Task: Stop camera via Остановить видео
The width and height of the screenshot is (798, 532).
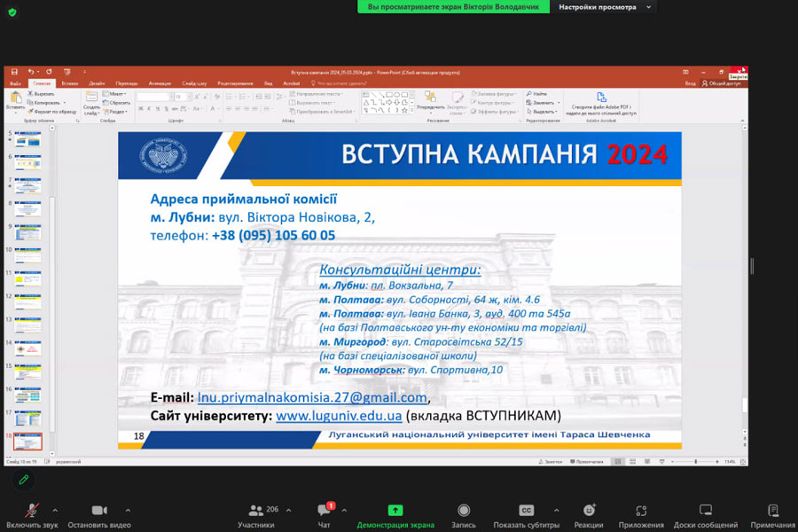Action: tap(99, 516)
